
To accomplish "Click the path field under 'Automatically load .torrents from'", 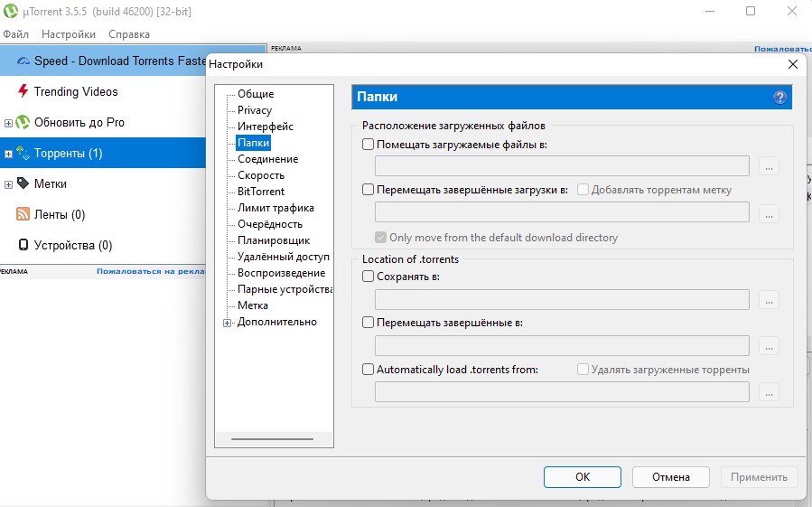I will [562, 392].
